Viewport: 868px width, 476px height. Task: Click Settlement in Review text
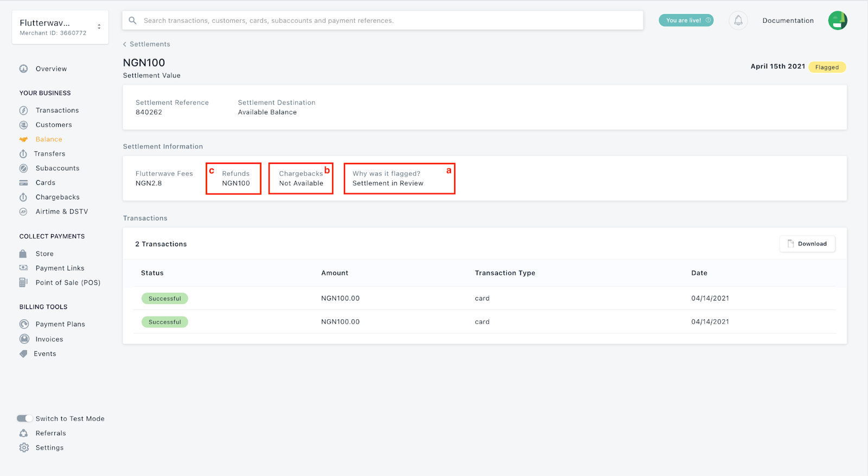[x=388, y=183]
